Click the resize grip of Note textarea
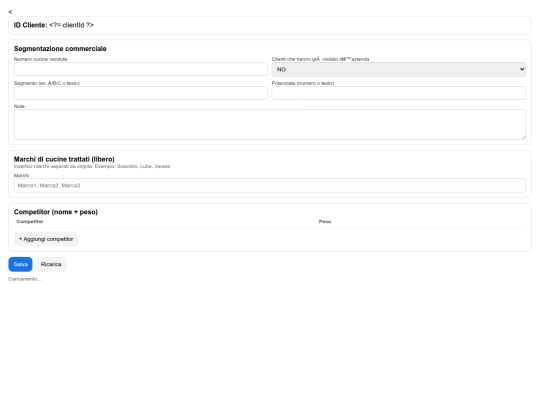Viewport: 540px width, 405px height. 523,137
